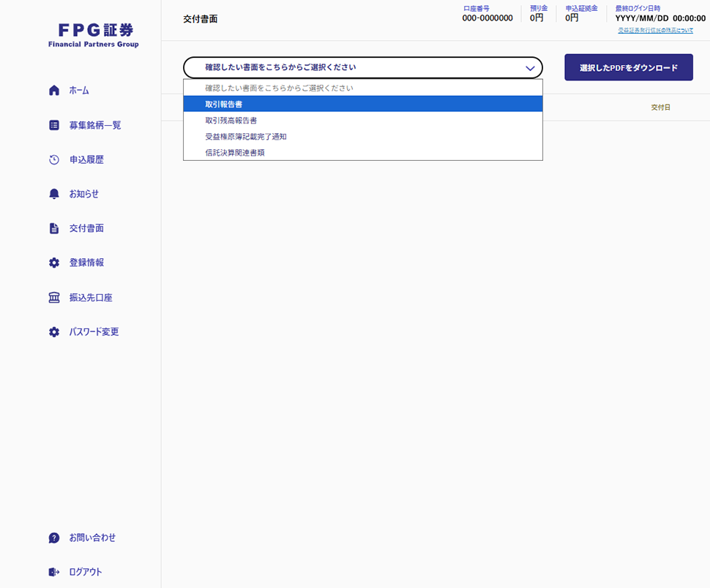Image resolution: width=710 pixels, height=588 pixels.
Task: Select the Home icon in the sidebar
Action: (x=53, y=89)
